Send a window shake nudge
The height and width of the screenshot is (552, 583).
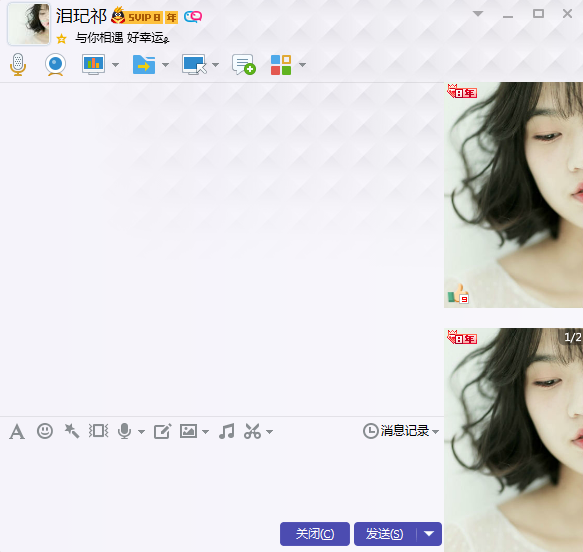click(x=99, y=431)
